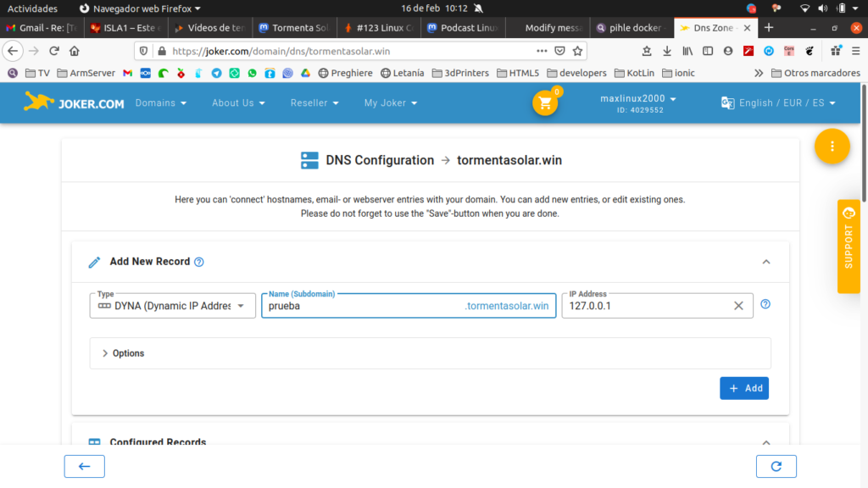Viewport: 868px width, 488px height.
Task: Open the Joker.com shopping cart
Action: point(545,103)
